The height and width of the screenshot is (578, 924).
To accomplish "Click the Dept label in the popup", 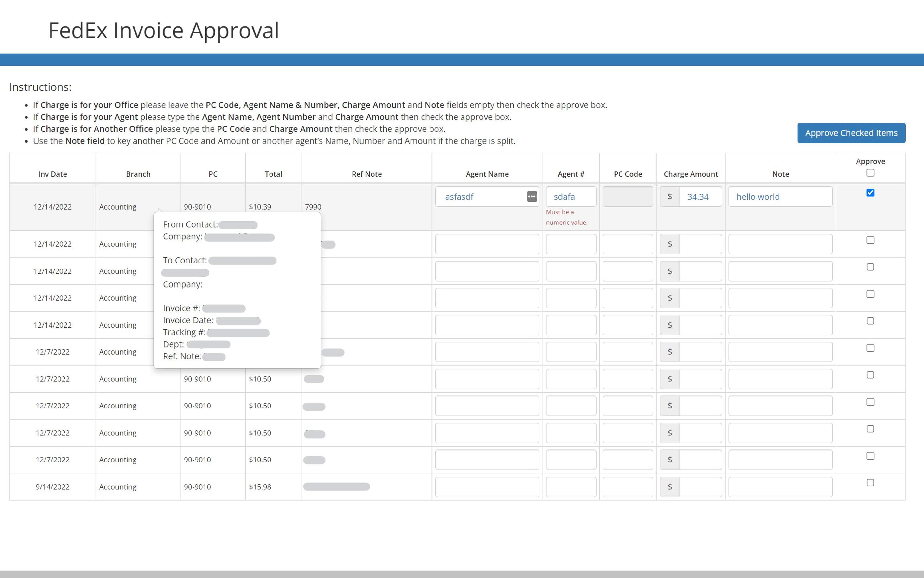I will tap(173, 344).
